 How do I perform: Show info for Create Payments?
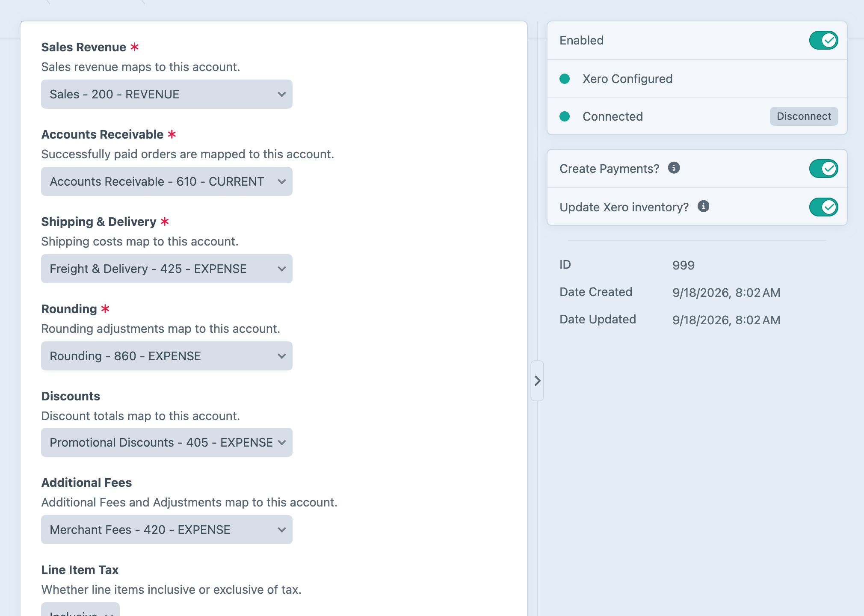coord(674,168)
